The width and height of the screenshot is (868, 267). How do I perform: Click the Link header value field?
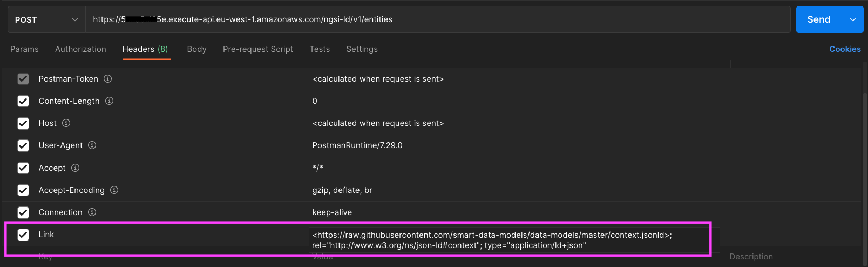pyautogui.click(x=513, y=240)
